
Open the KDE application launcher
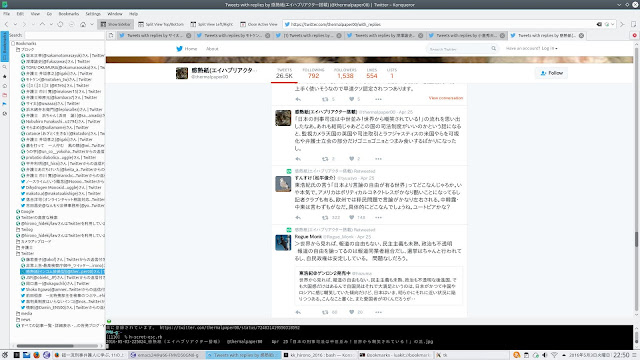pyautogui.click(x=5, y=355)
